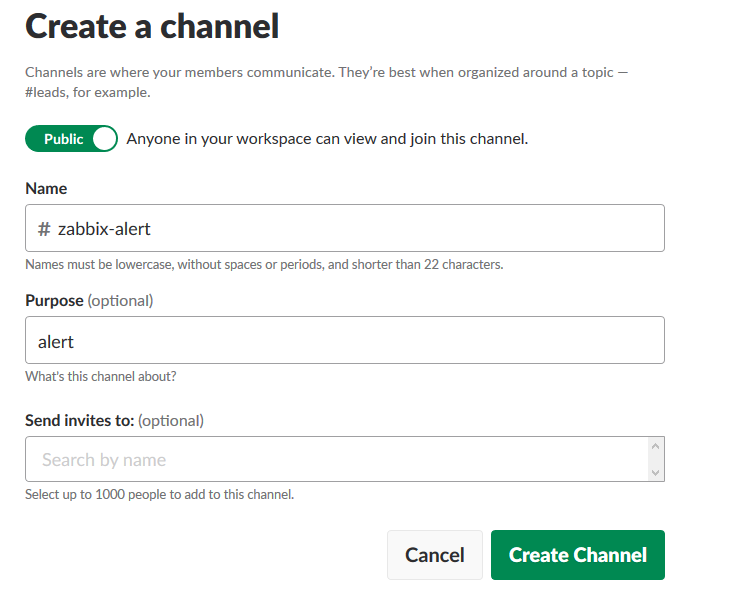Click the hash symbol in Name field

(x=44, y=229)
